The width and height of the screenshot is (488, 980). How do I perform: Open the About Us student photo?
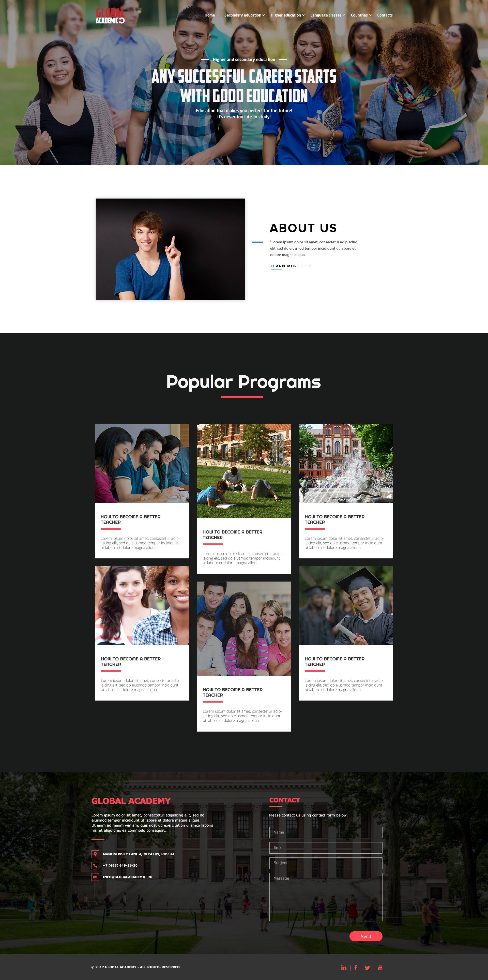(x=170, y=249)
